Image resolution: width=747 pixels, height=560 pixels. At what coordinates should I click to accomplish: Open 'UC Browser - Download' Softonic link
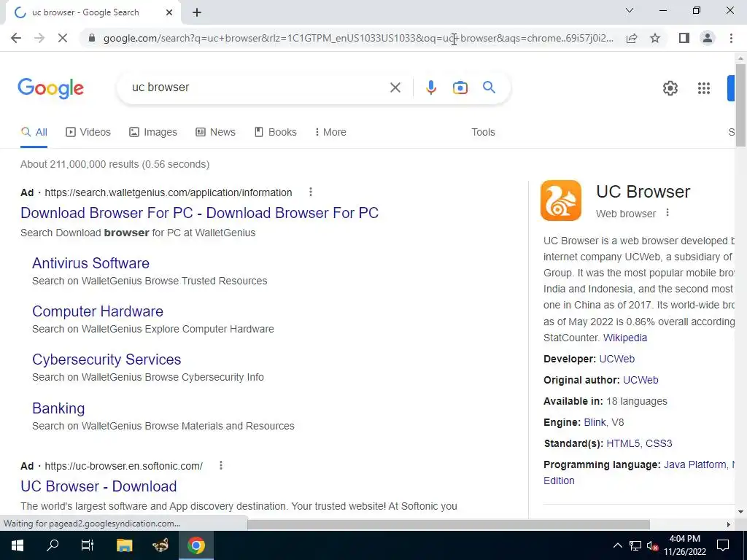(98, 486)
